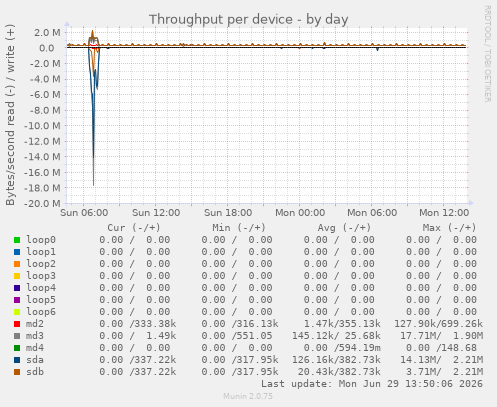This screenshot has height=407, width=497.
Task: Click the 'Munin 2.0.75' footer text
Action: tap(248, 396)
